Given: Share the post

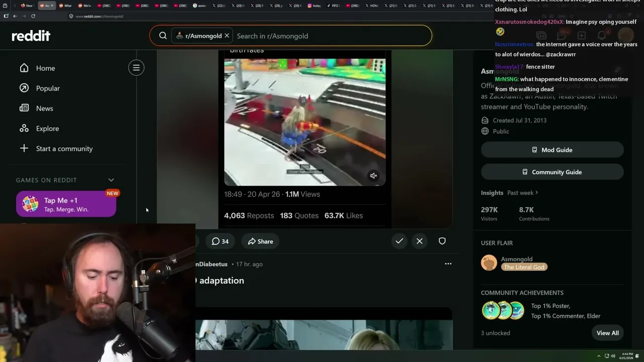Looking at the screenshot, I should [x=260, y=241].
